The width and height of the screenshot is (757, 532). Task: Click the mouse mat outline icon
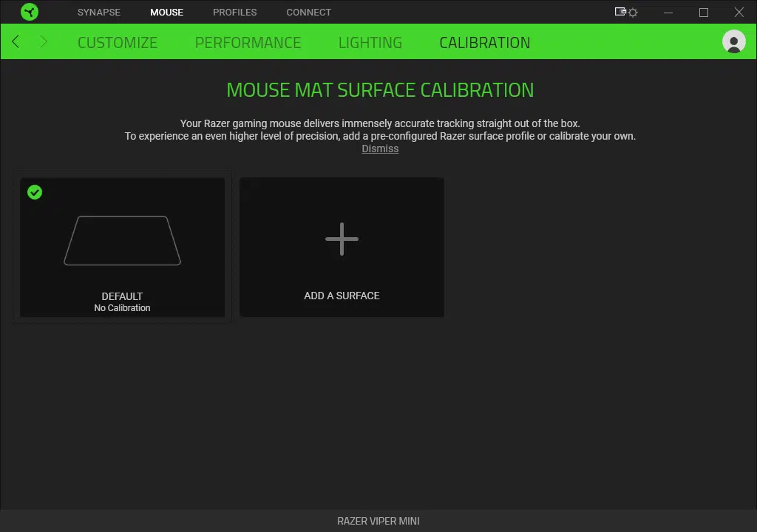click(x=122, y=240)
